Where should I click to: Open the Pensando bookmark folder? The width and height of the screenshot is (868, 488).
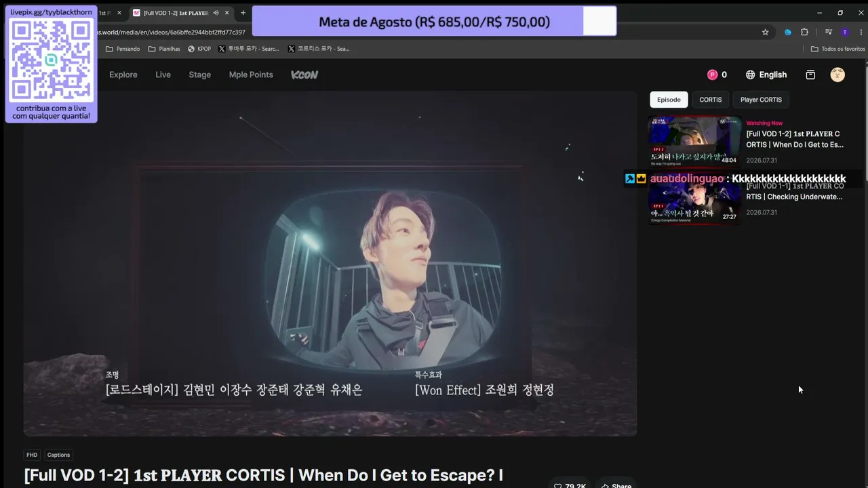(123, 49)
